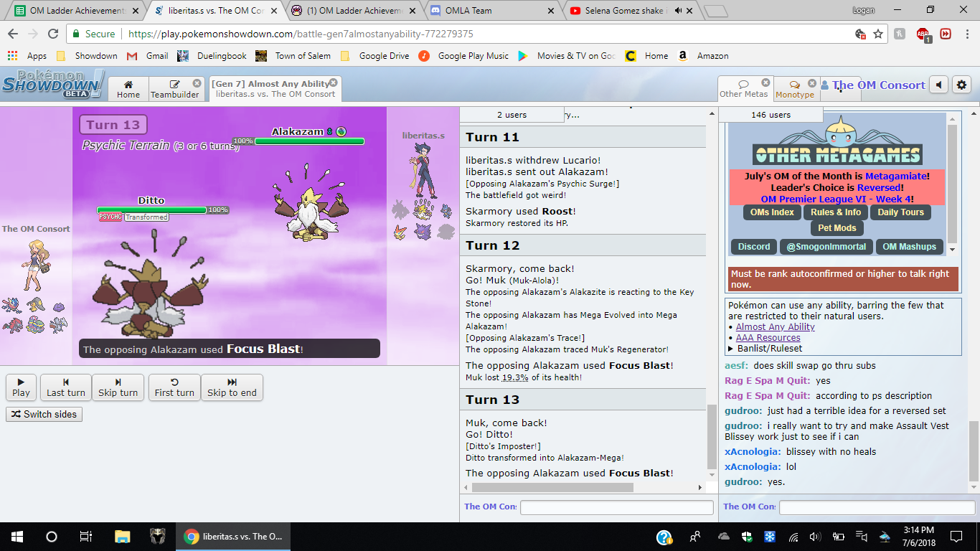Click battle chat input field
The width and height of the screenshot is (980, 551).
(x=616, y=507)
